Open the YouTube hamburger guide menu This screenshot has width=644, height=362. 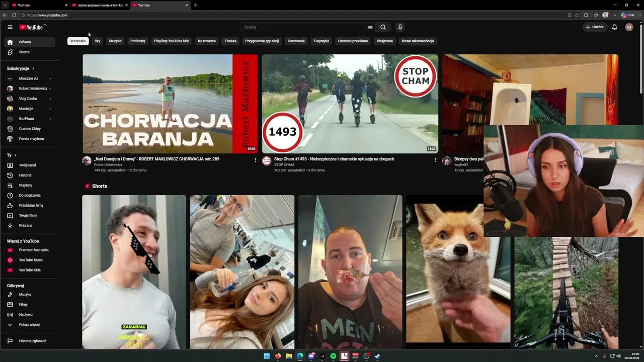click(10, 27)
